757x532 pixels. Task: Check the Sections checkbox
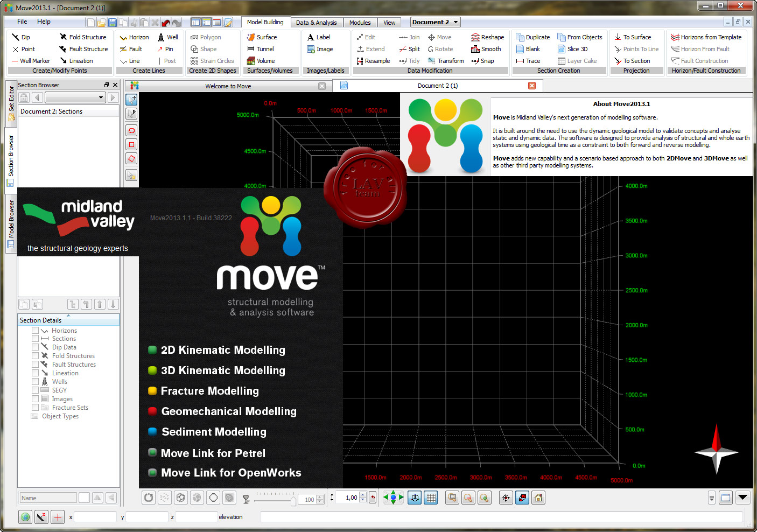tap(35, 339)
